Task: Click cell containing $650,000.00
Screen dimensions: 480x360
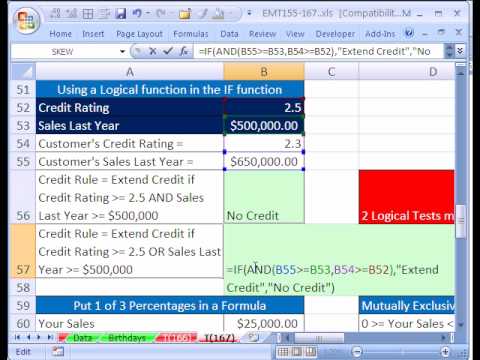Action: tap(264, 162)
